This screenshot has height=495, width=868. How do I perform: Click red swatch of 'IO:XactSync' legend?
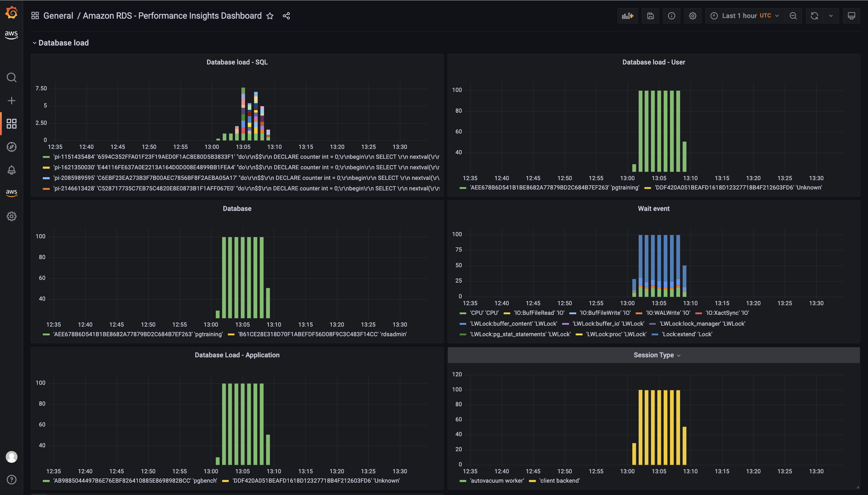click(x=699, y=313)
